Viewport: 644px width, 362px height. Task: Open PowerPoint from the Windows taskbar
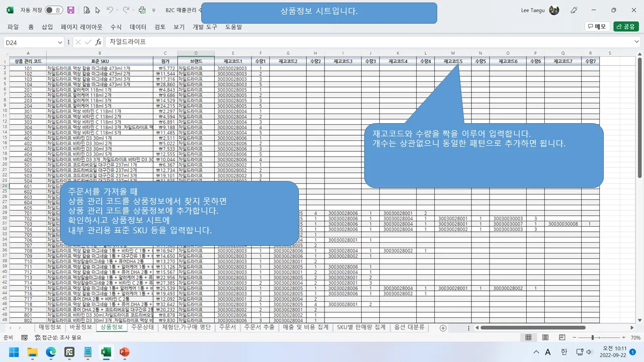[124, 352]
